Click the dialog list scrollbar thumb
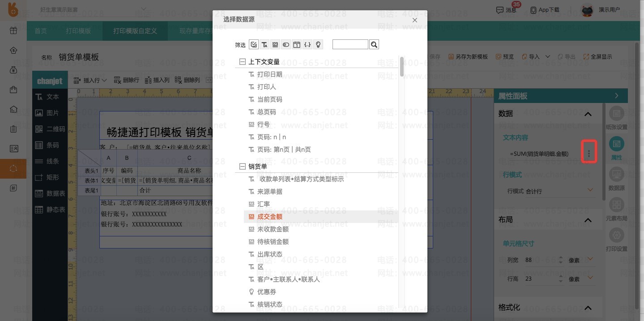 [x=402, y=66]
